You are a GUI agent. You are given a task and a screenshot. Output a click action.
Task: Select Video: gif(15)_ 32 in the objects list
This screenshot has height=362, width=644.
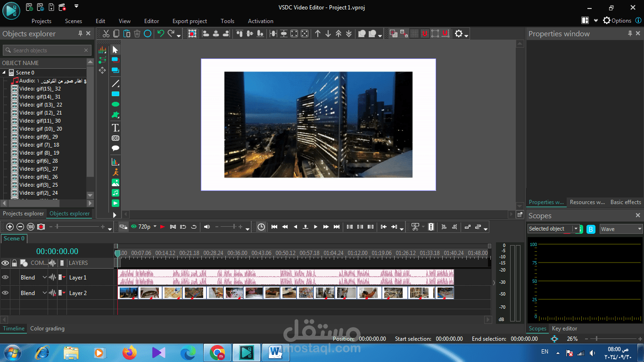coord(40,89)
